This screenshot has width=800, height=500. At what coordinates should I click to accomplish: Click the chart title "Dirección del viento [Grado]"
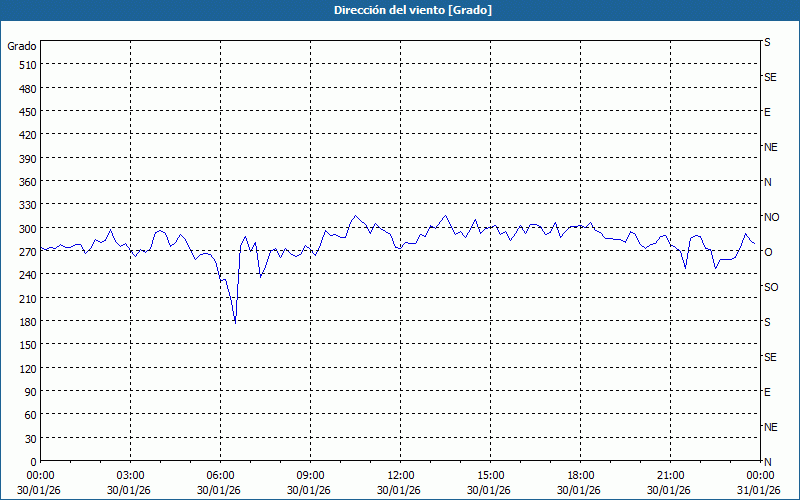(x=399, y=10)
